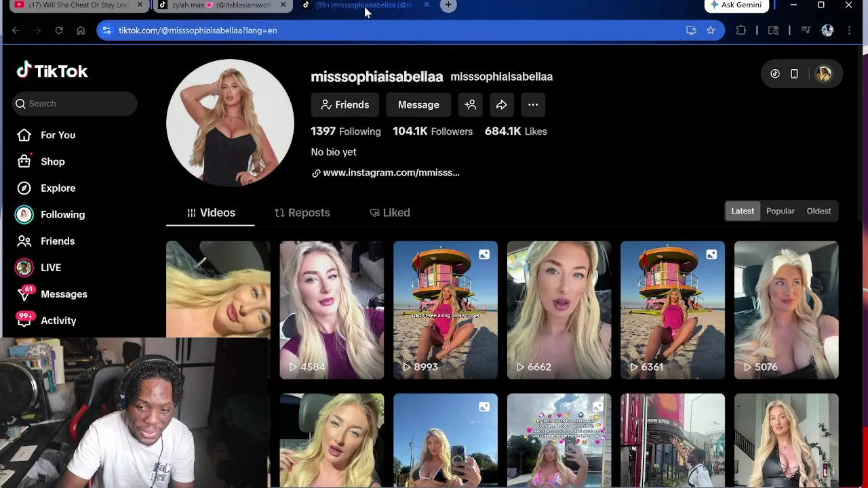Click the coin icon in top right
This screenshot has width=868, height=488.
pos(775,74)
